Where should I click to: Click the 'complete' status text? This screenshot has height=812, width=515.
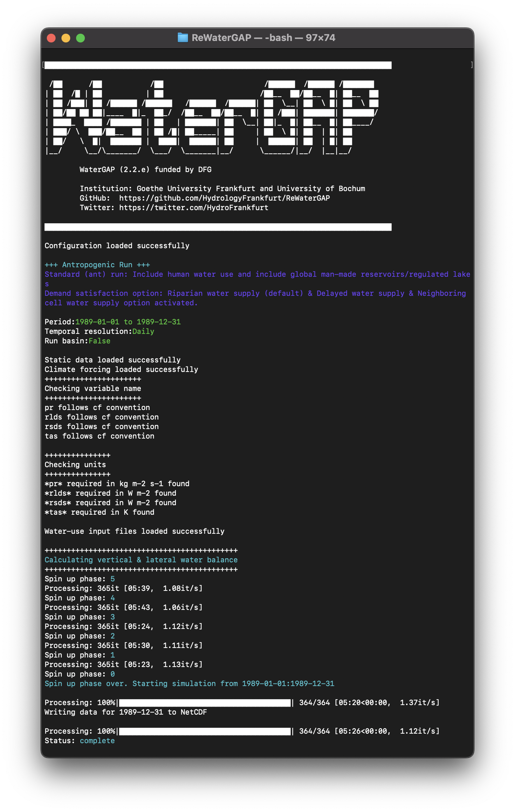pos(97,741)
